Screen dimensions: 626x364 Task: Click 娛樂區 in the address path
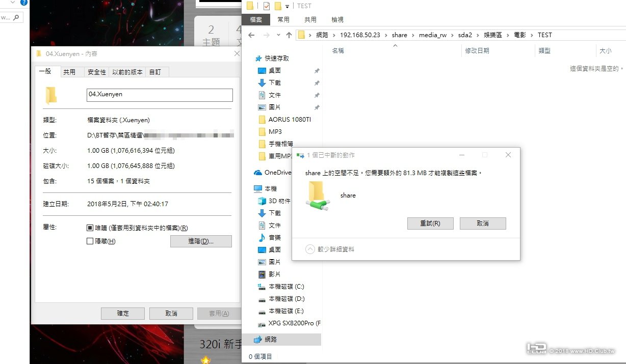(x=492, y=35)
